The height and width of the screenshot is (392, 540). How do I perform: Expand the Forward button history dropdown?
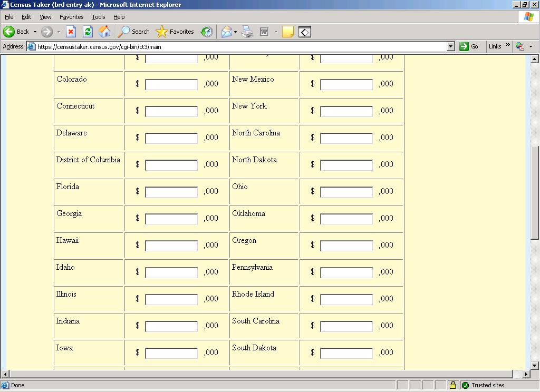coord(59,32)
